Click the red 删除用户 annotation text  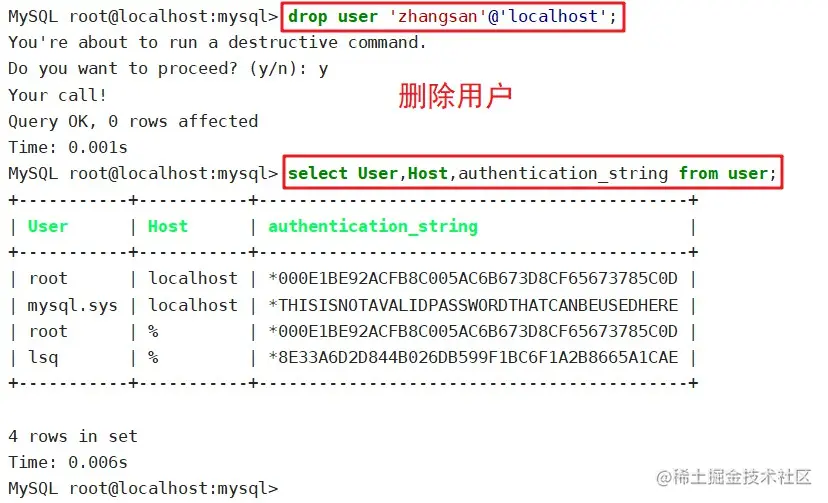[455, 96]
